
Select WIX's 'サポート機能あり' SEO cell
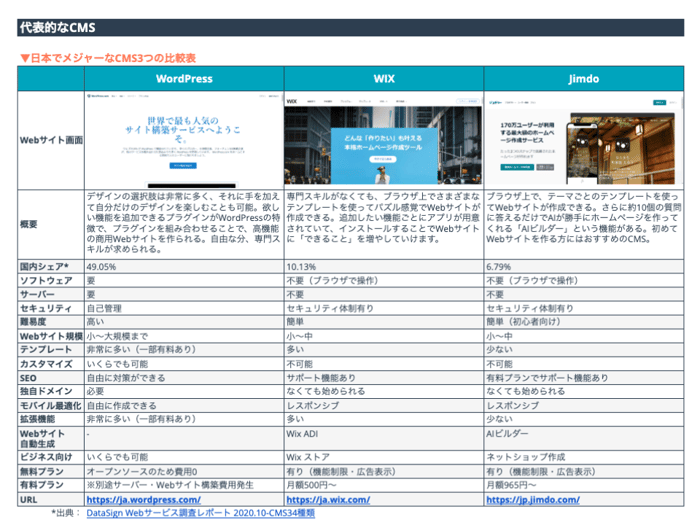(x=321, y=378)
